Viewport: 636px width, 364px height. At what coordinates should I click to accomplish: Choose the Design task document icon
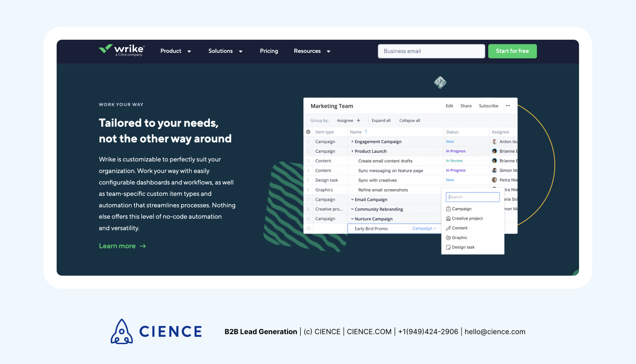pos(449,247)
